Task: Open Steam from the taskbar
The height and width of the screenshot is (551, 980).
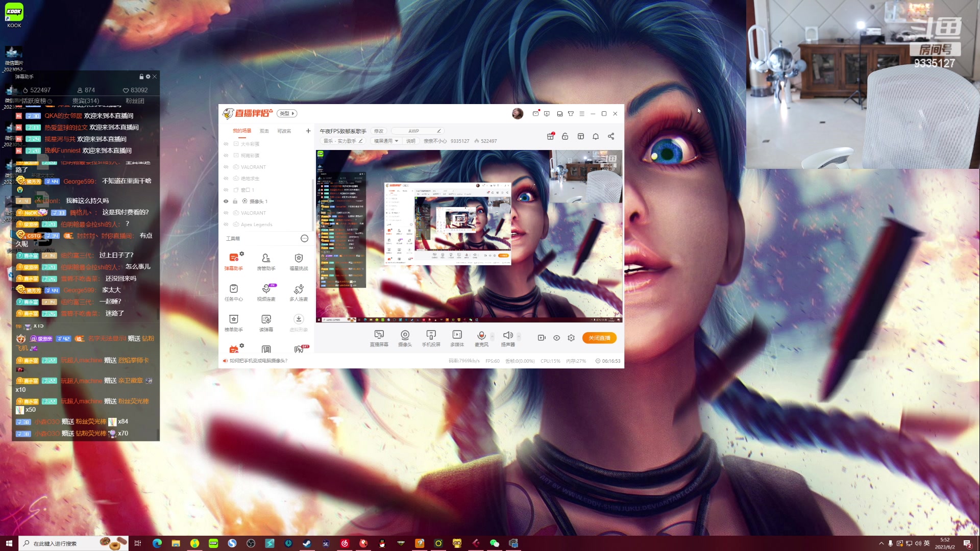Action: pos(307,543)
